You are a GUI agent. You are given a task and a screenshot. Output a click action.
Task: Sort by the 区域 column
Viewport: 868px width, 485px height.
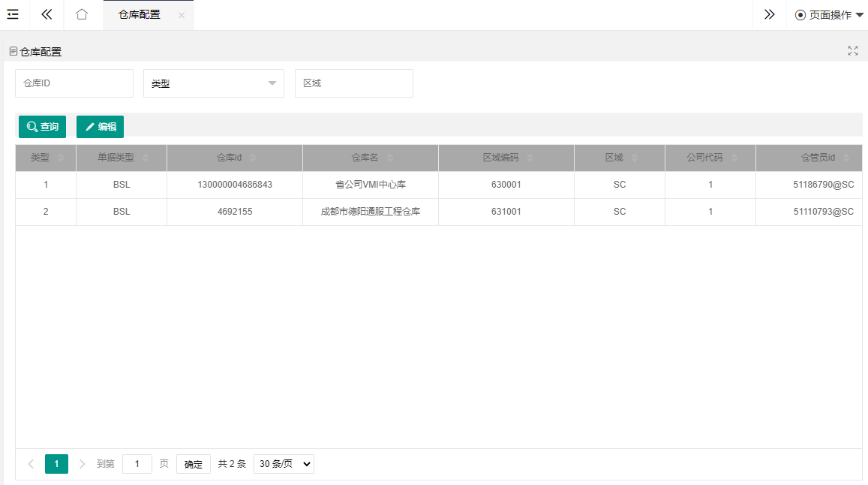tap(635, 158)
